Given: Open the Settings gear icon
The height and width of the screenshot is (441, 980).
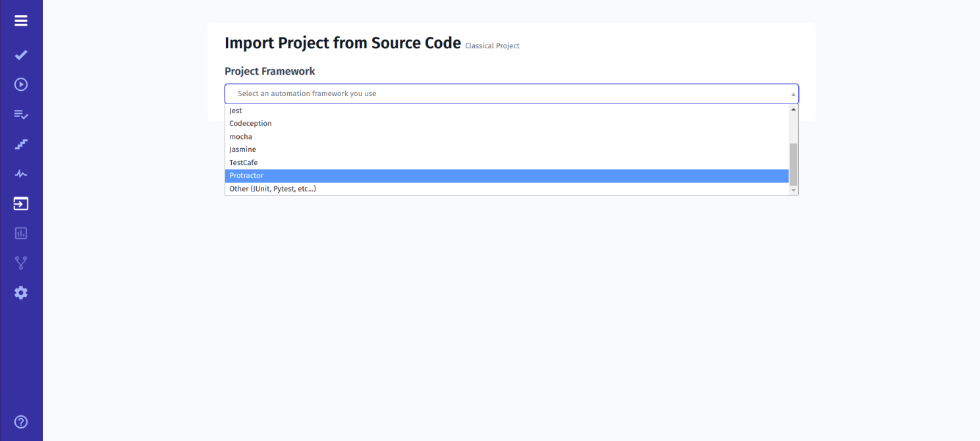Looking at the screenshot, I should (20, 292).
